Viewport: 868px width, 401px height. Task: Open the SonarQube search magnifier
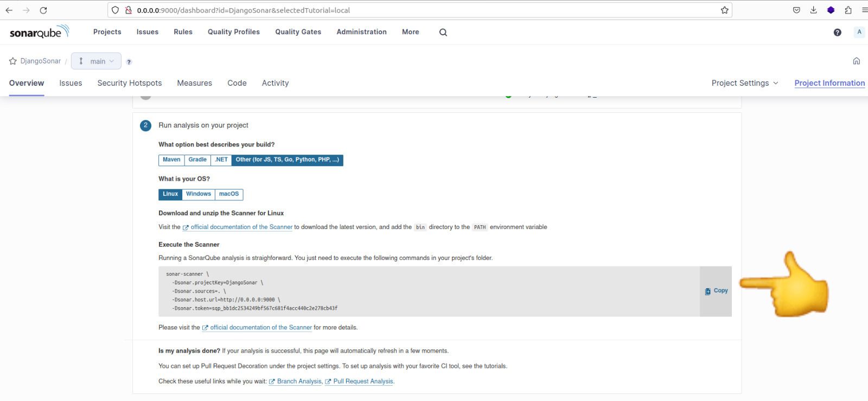pyautogui.click(x=443, y=32)
